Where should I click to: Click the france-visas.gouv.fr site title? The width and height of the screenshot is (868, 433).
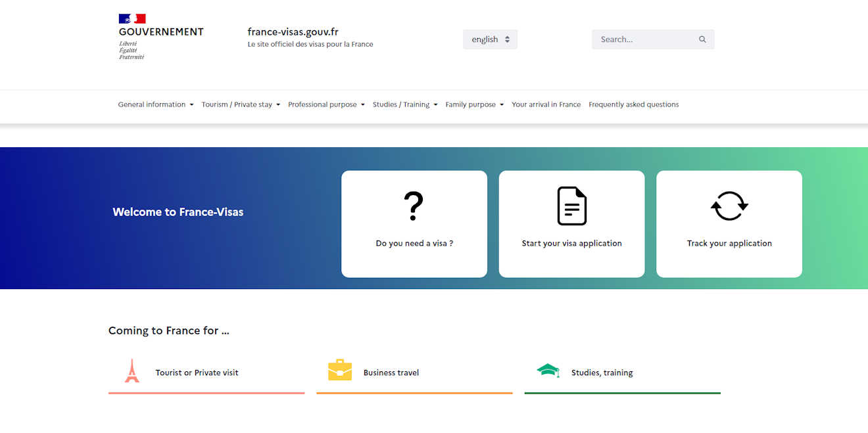pyautogui.click(x=293, y=32)
